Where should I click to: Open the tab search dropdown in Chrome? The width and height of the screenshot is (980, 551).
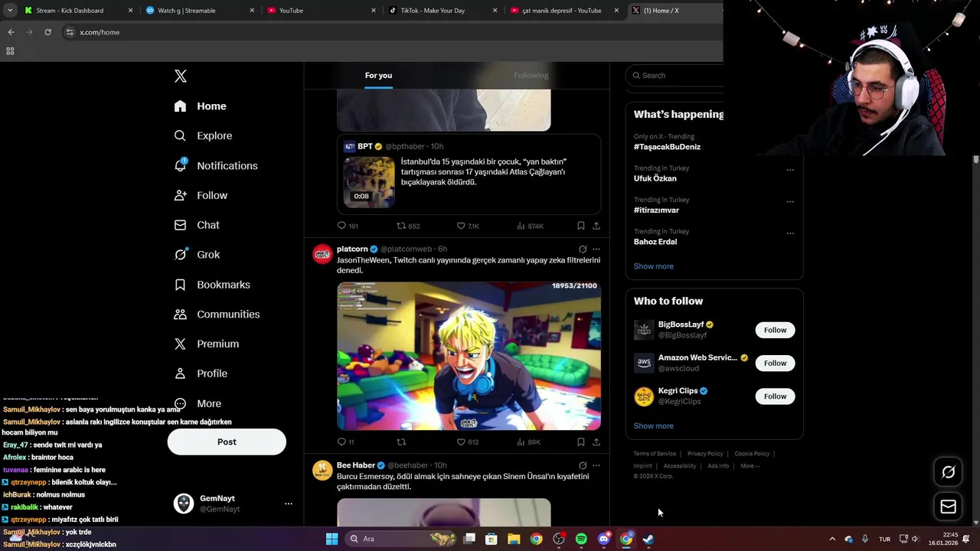10,11
